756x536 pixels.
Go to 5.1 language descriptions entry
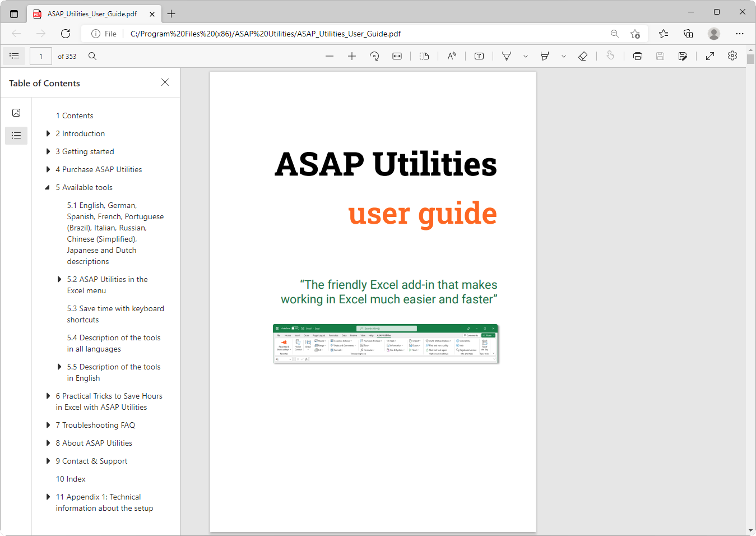(115, 233)
